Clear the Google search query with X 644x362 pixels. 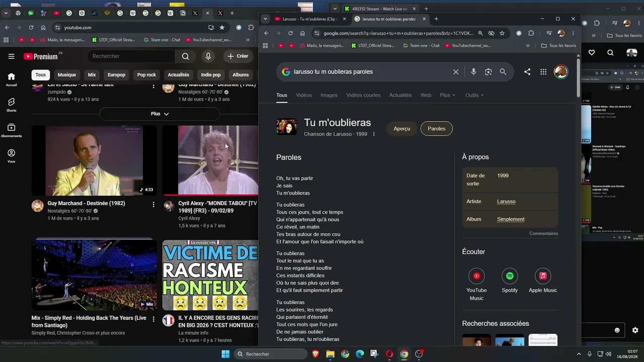456,72
